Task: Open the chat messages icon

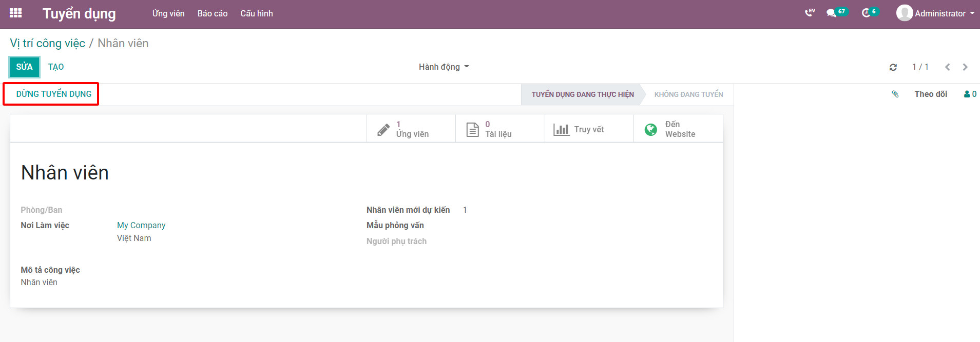Action: tap(832, 13)
